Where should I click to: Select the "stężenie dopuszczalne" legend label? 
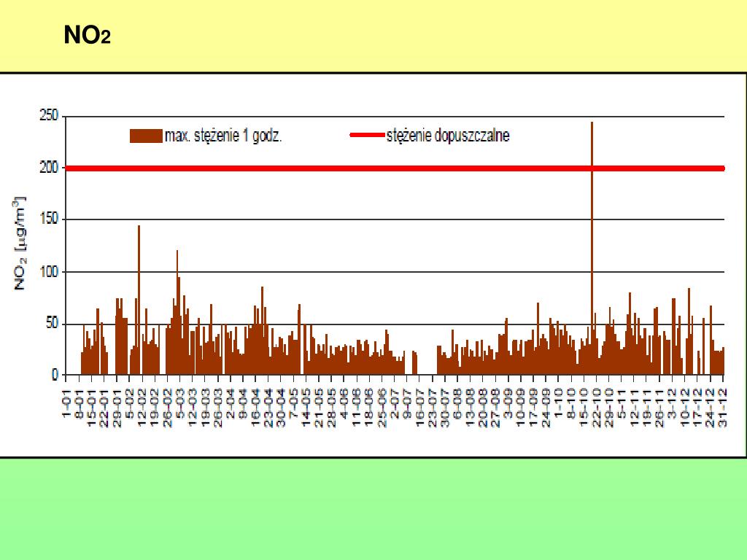coord(448,136)
